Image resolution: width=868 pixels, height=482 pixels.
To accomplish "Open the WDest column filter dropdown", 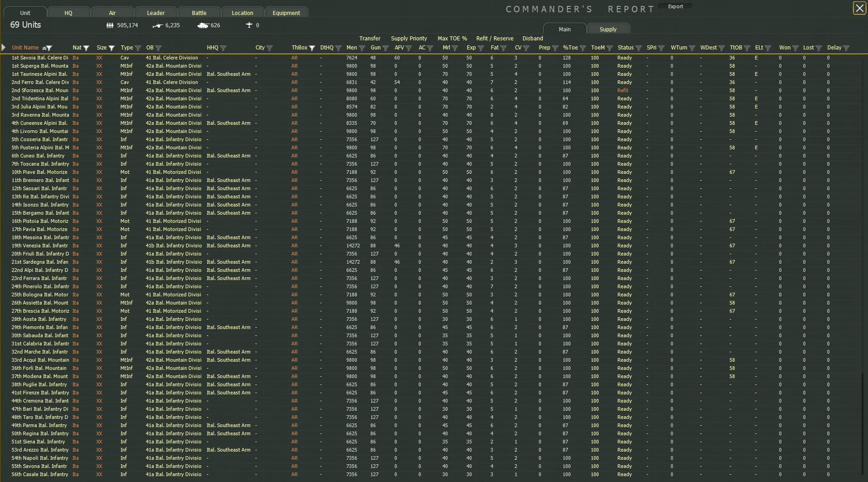I will [x=722, y=48].
